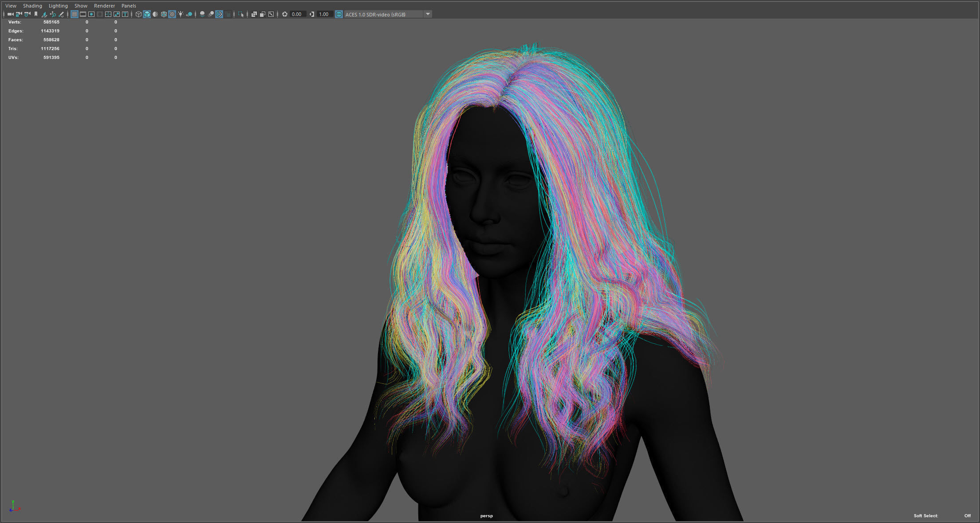Toggle the XRay Joints icon
This screenshot has width=980, height=523.
point(271,14)
